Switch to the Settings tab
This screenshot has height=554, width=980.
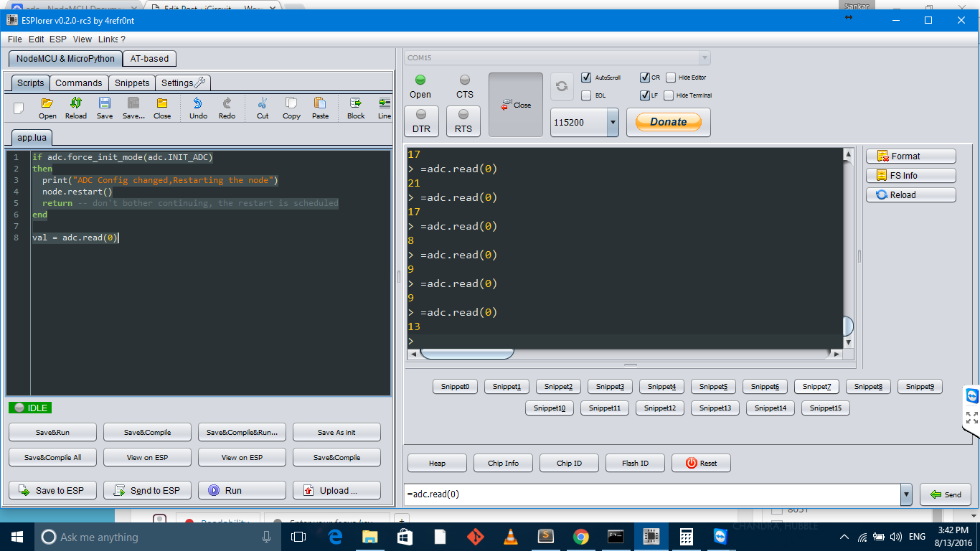coord(183,83)
